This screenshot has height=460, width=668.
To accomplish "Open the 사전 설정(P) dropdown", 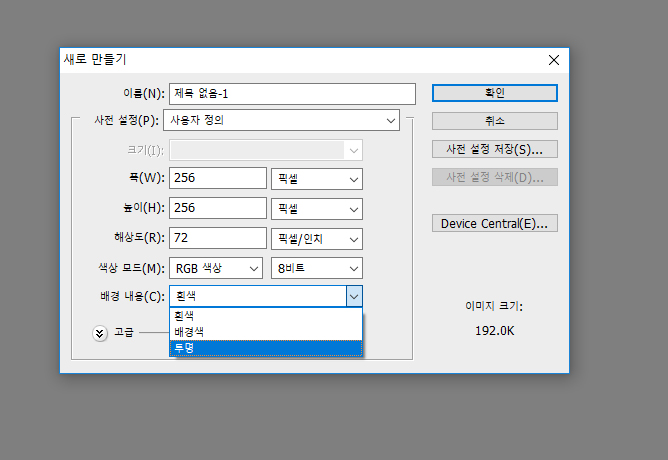I will coord(281,120).
